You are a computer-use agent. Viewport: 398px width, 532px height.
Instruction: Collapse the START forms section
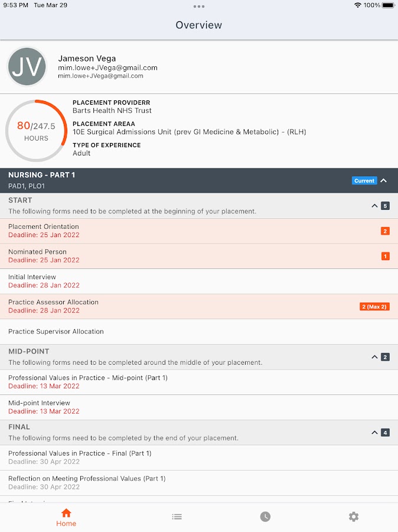tap(374, 206)
